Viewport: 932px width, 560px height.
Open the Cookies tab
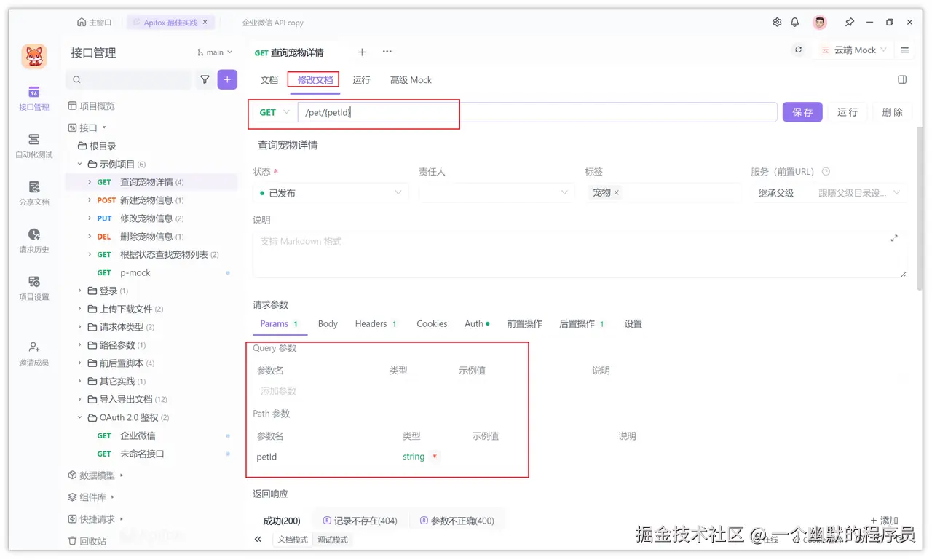click(432, 323)
